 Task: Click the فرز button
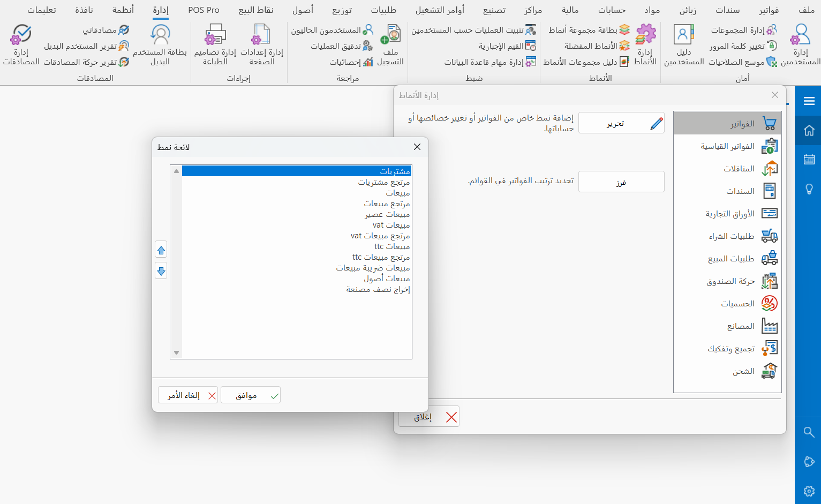tap(621, 182)
